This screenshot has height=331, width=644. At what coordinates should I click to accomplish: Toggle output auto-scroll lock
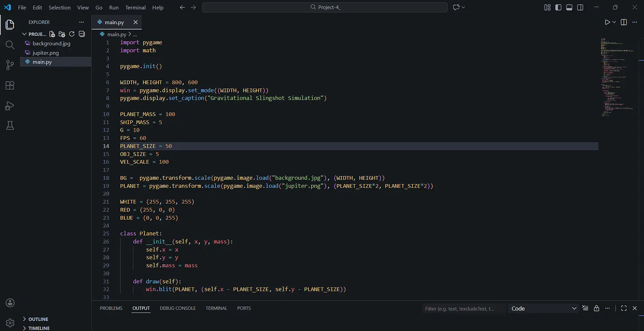coord(597,308)
